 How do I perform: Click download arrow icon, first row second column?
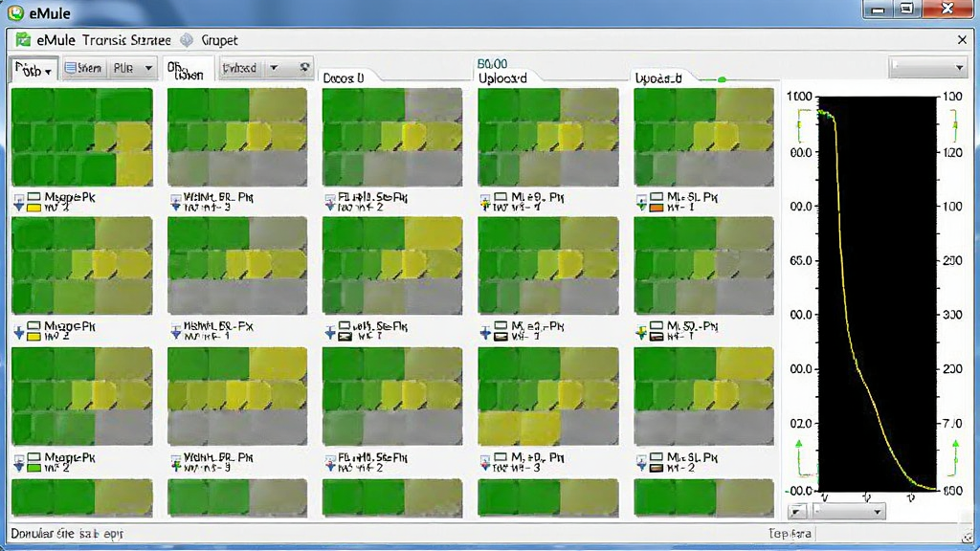tap(176, 202)
